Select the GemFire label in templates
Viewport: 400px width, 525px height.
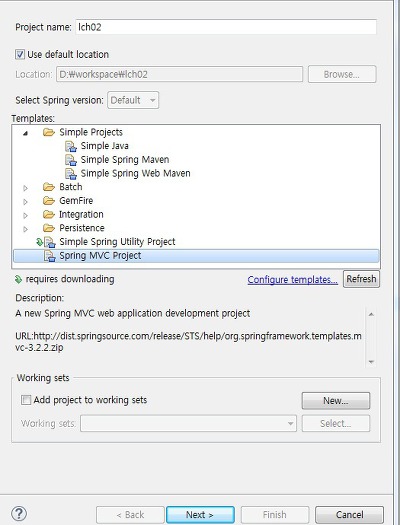(x=76, y=201)
